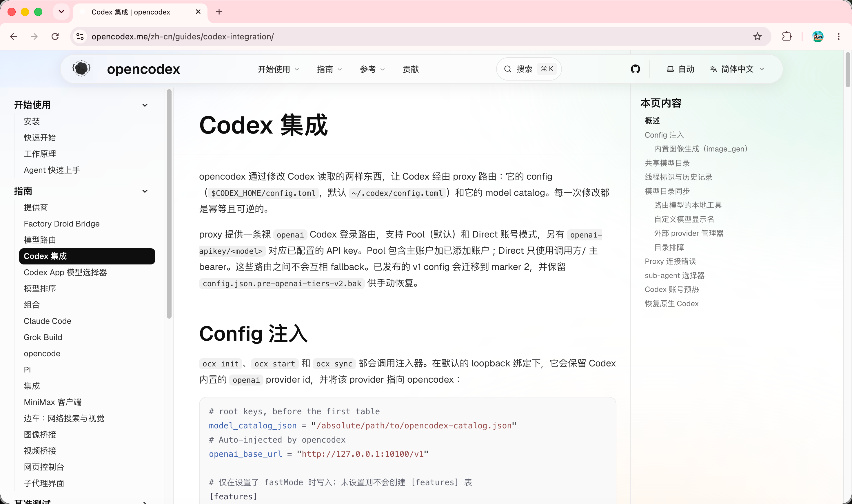Open 组合 in the sidebar

coord(32,305)
